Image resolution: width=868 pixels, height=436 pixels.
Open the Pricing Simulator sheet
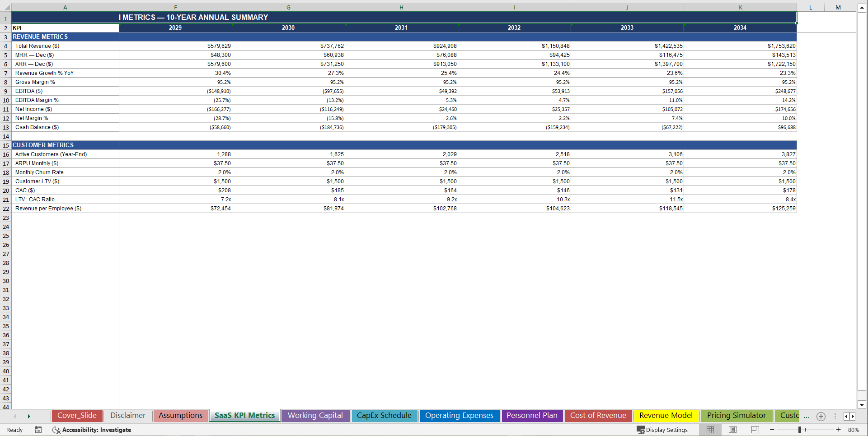(x=736, y=416)
